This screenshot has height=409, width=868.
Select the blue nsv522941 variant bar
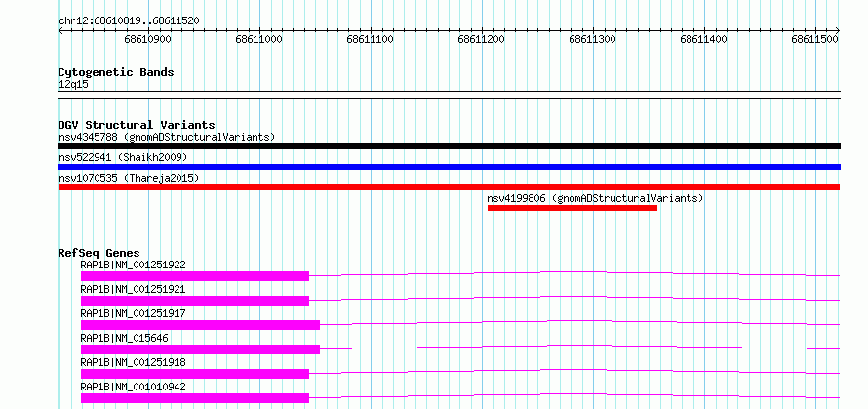450,167
